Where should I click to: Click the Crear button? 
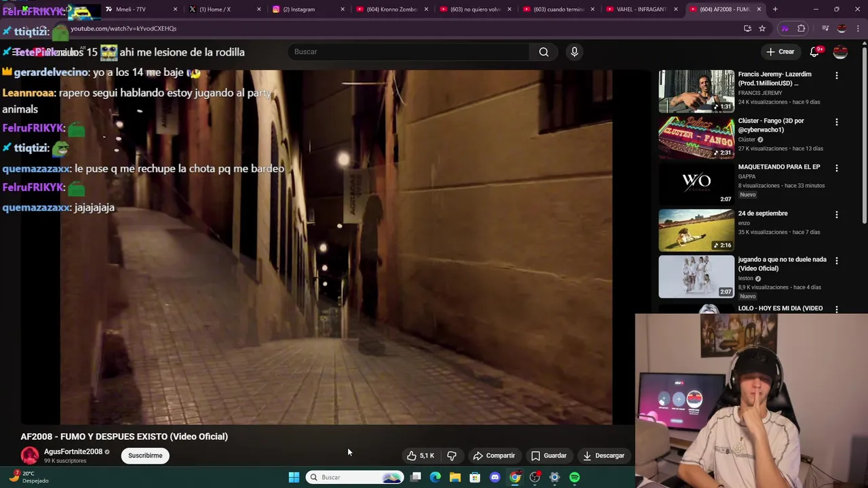[780, 52]
